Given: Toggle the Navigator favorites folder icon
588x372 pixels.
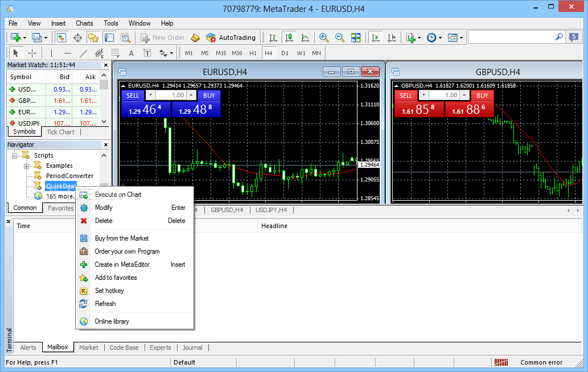Looking at the screenshot, I should point(93,38).
